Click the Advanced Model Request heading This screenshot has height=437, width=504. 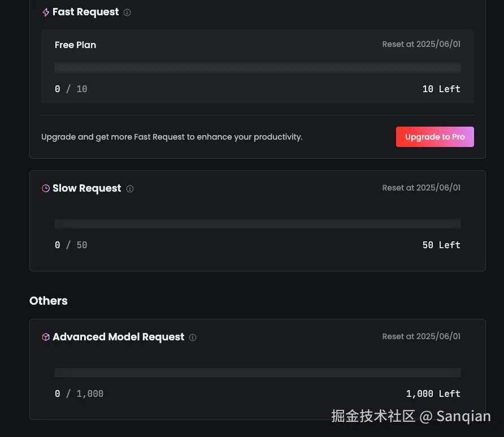coord(118,337)
